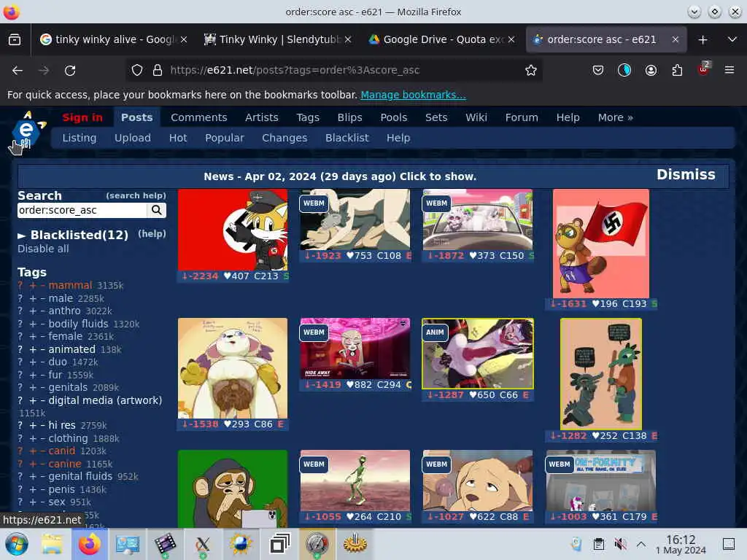
Task: Open the green alien WEBM thumbnail scored -1055
Action: (x=355, y=481)
